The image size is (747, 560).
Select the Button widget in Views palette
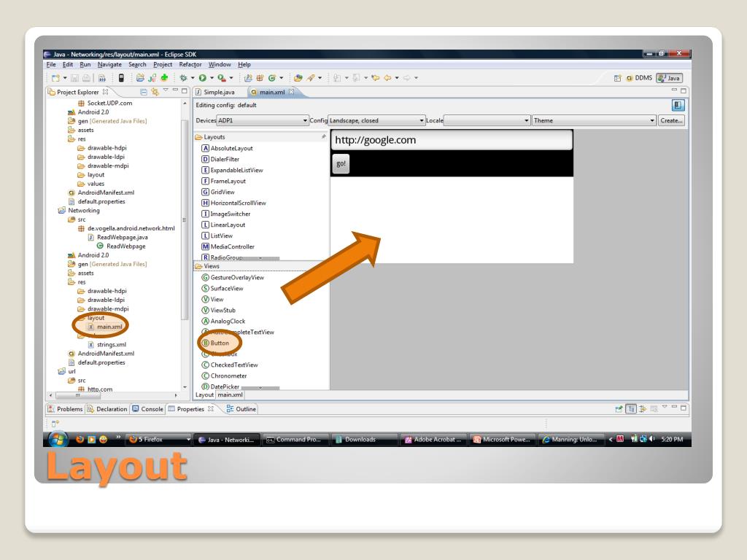pos(220,343)
